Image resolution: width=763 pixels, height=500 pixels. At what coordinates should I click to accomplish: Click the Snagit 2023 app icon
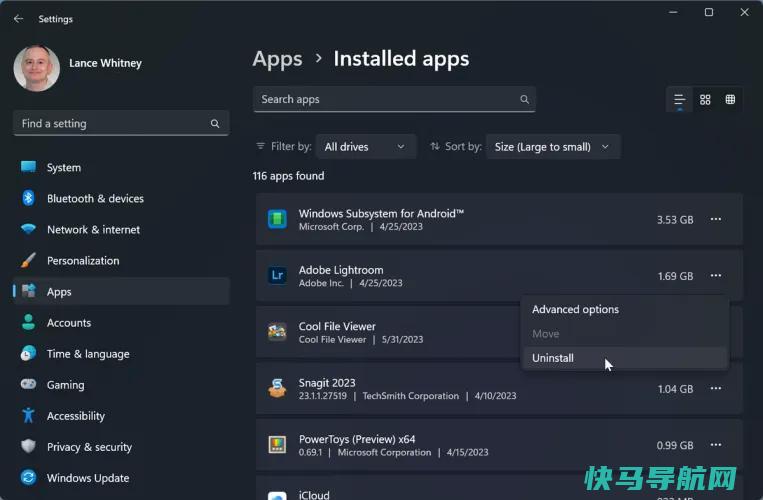(x=277, y=389)
